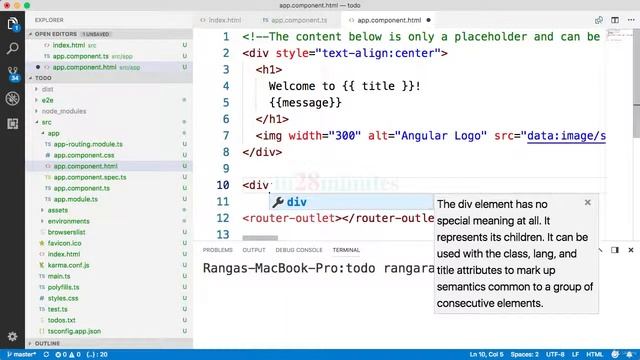
Task: Open styles.css file
Action: coord(62,298)
